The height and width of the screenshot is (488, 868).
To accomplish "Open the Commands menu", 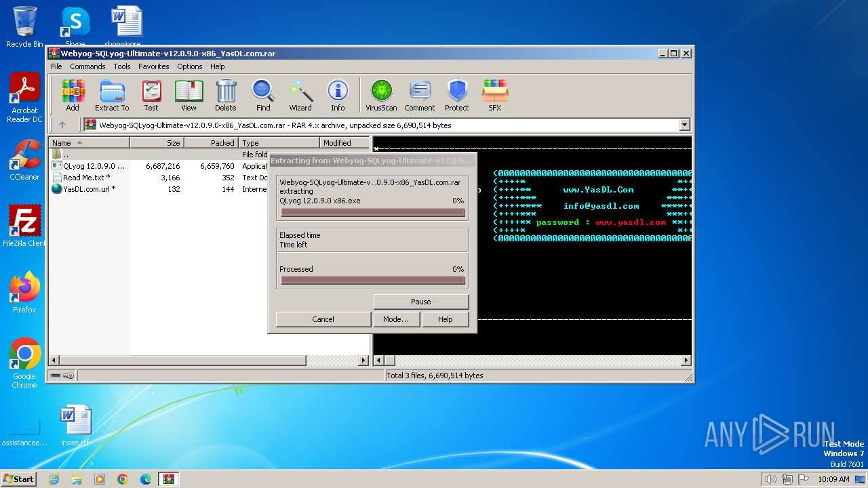I will tap(87, 66).
